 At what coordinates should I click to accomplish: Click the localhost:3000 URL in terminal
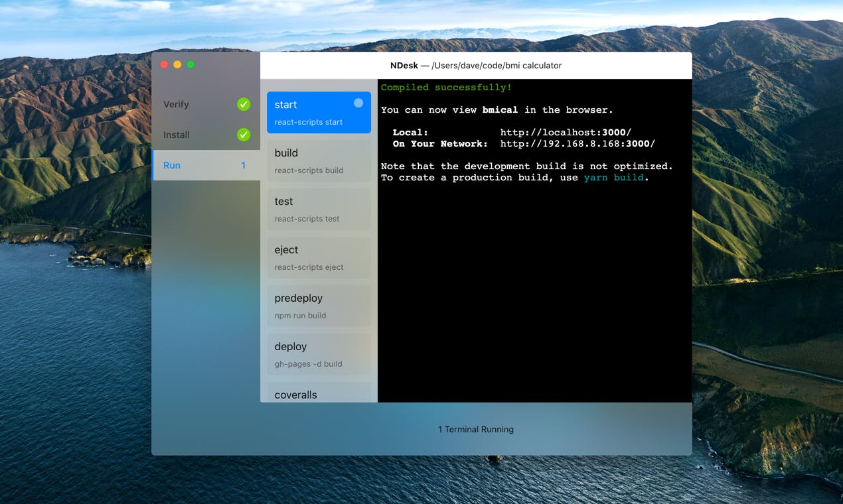566,132
